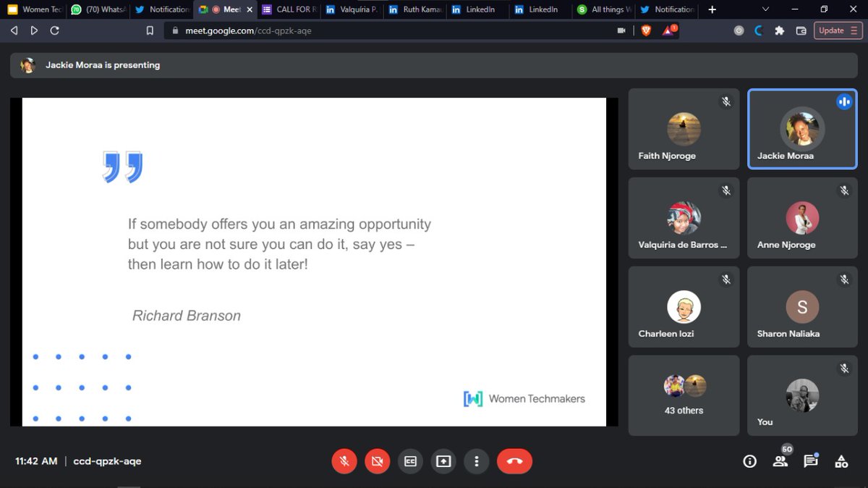
Task: Open the three-dot more options menu
Action: (x=476, y=461)
